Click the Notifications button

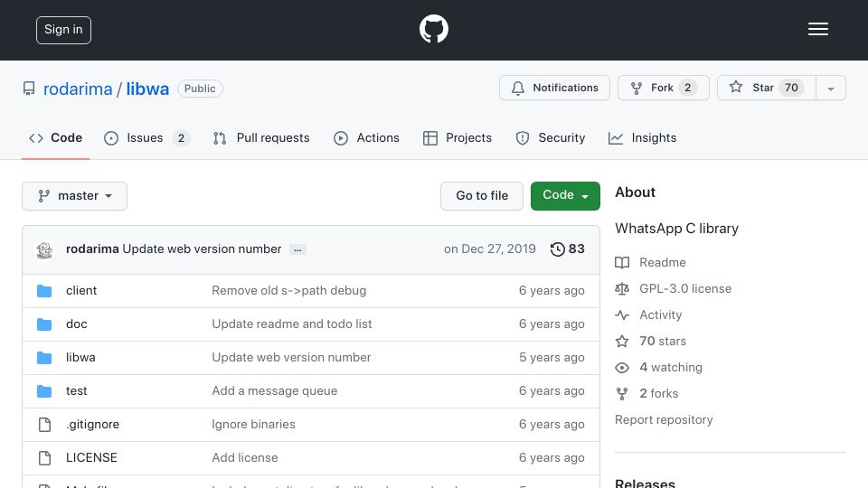point(554,88)
